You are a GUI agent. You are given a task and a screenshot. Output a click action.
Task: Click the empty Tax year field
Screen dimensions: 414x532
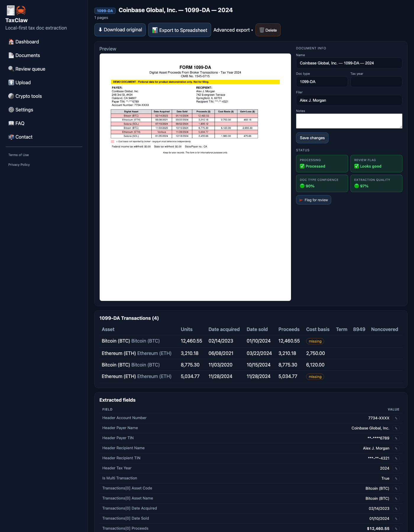[x=376, y=82]
